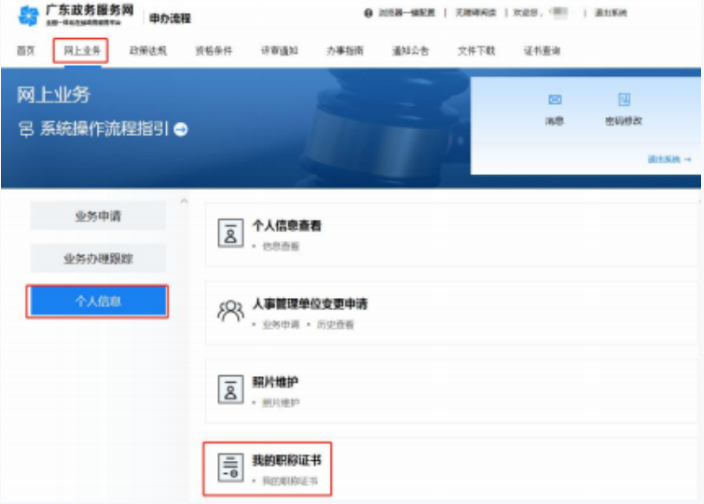The height and width of the screenshot is (504, 704).
Task: Click the 照片维护 card title
Action: point(275,382)
